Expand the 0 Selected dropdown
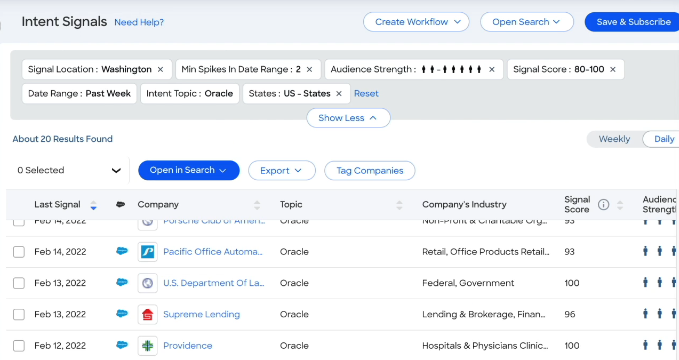 [68, 170]
